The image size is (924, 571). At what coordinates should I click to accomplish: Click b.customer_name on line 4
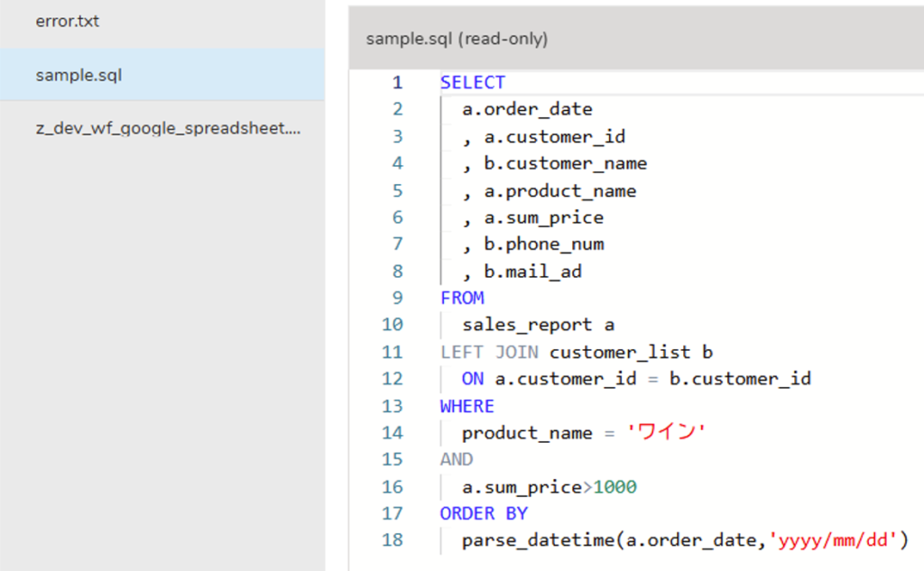pos(565,163)
